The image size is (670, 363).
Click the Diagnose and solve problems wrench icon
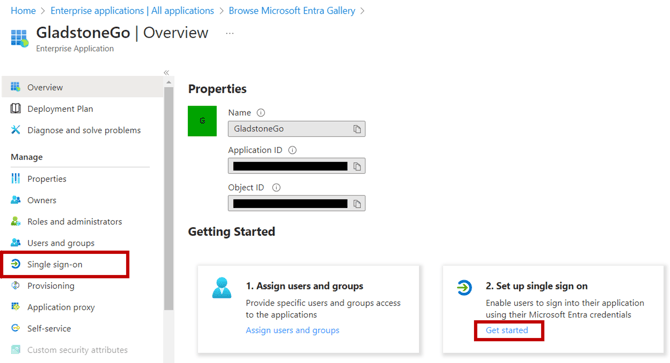15,130
